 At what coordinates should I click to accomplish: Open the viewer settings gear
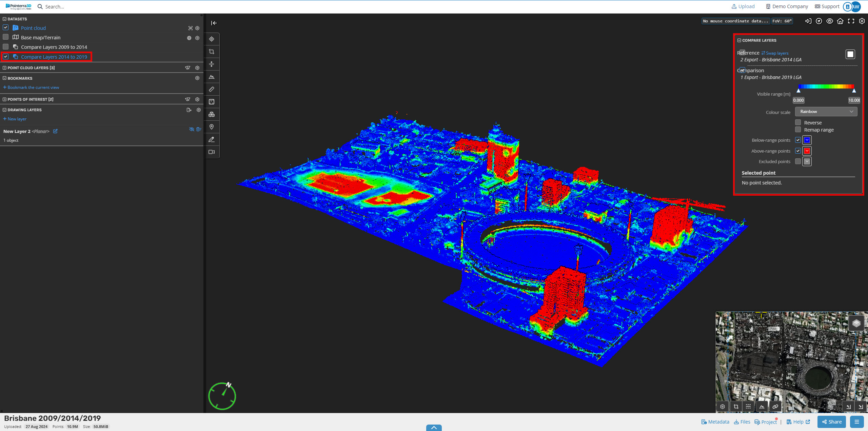pyautogui.click(x=862, y=21)
